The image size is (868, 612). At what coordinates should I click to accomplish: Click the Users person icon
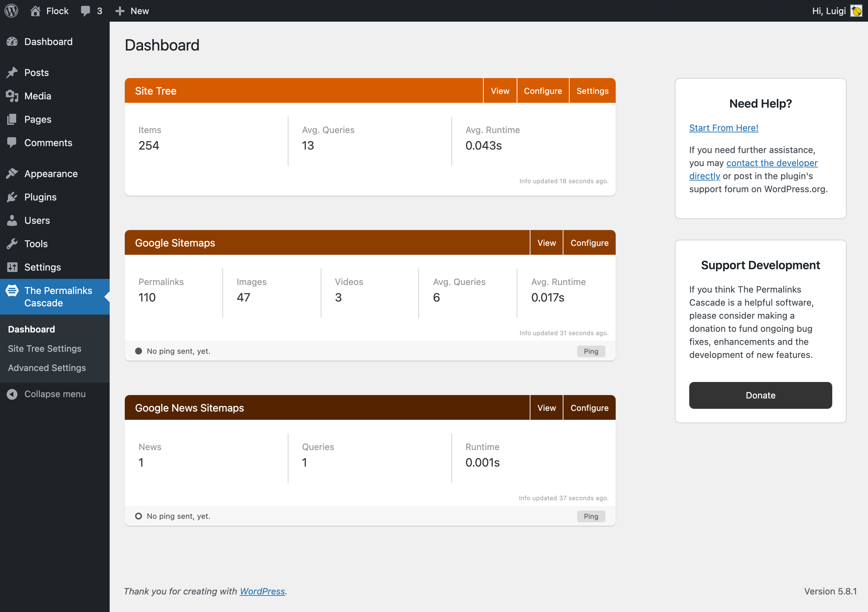12,220
